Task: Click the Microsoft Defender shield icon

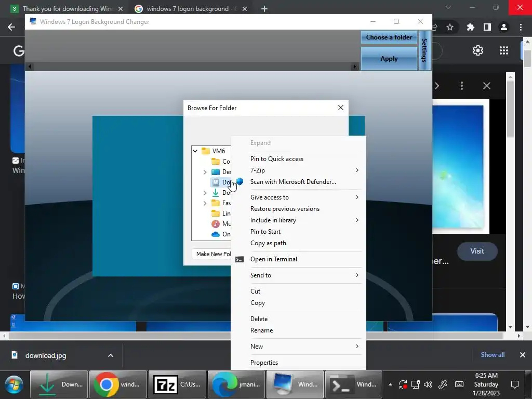Action: point(240,181)
